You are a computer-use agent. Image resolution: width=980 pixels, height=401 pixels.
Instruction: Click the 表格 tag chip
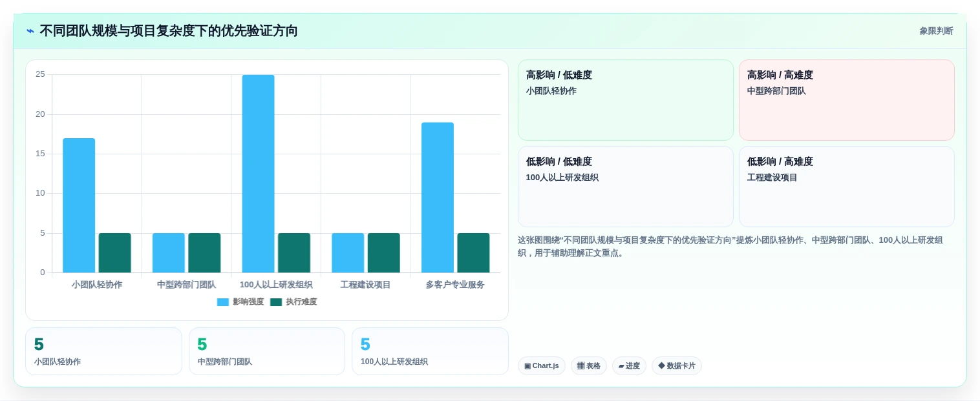coord(589,366)
